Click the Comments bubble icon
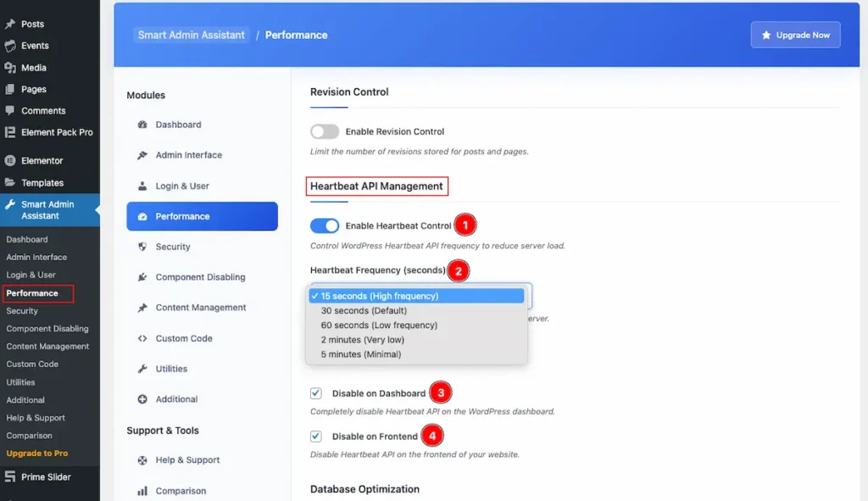Image resolution: width=868 pixels, height=501 pixels. click(10, 111)
